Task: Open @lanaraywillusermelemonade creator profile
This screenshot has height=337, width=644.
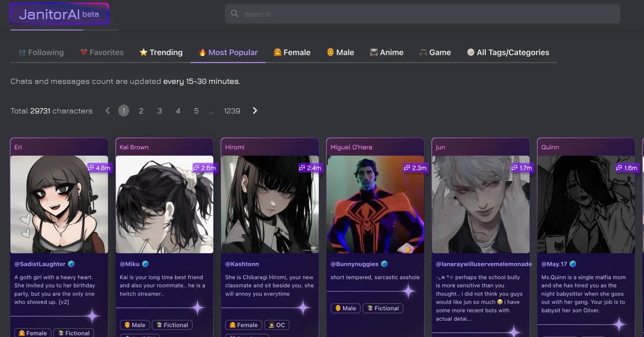Action: coord(484,264)
